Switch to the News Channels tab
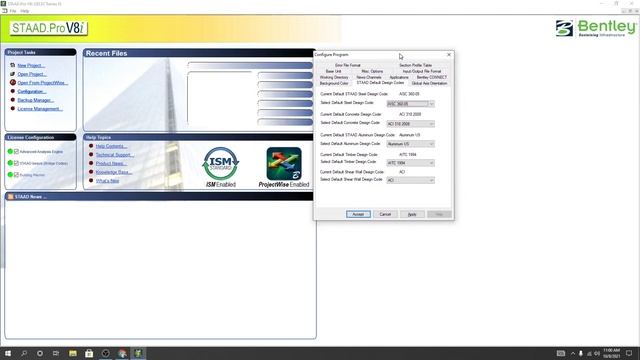Viewport: 640px width, 360px height. (369, 77)
